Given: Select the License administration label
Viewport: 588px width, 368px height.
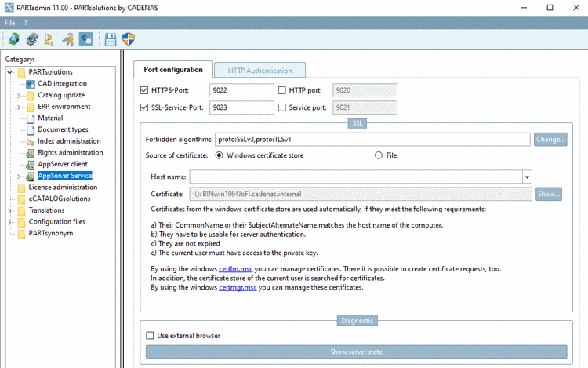Looking at the screenshot, I should (63, 188).
